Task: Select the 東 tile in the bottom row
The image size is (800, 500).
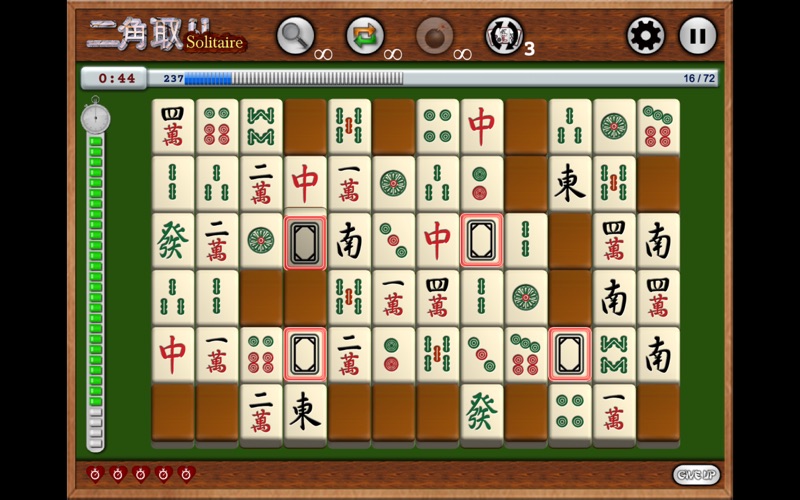Action: [x=305, y=413]
